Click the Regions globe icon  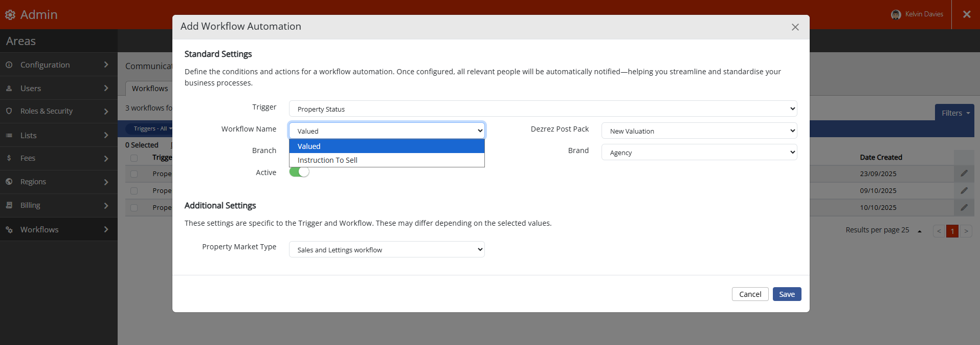(x=9, y=182)
